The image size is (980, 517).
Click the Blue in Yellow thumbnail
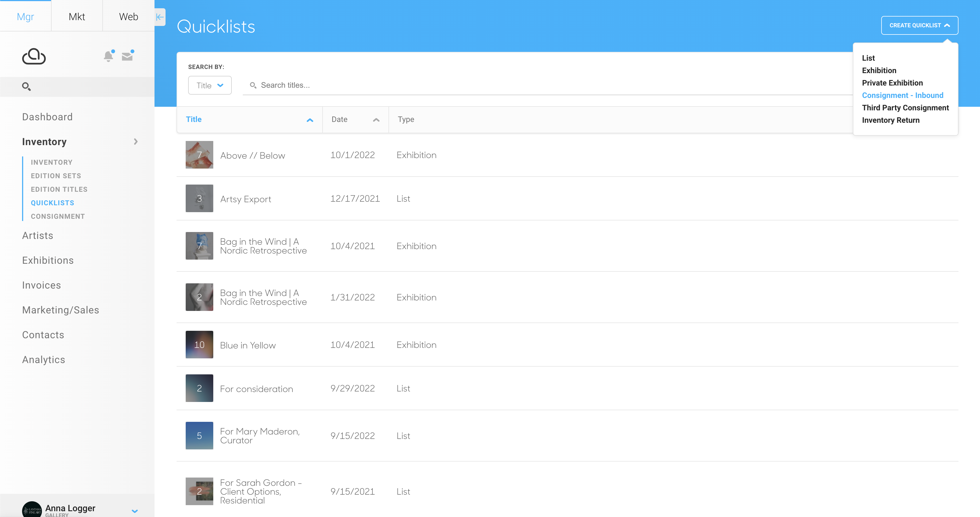199,344
